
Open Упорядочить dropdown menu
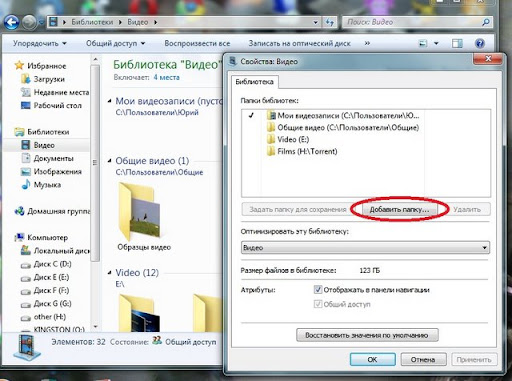pos(40,43)
